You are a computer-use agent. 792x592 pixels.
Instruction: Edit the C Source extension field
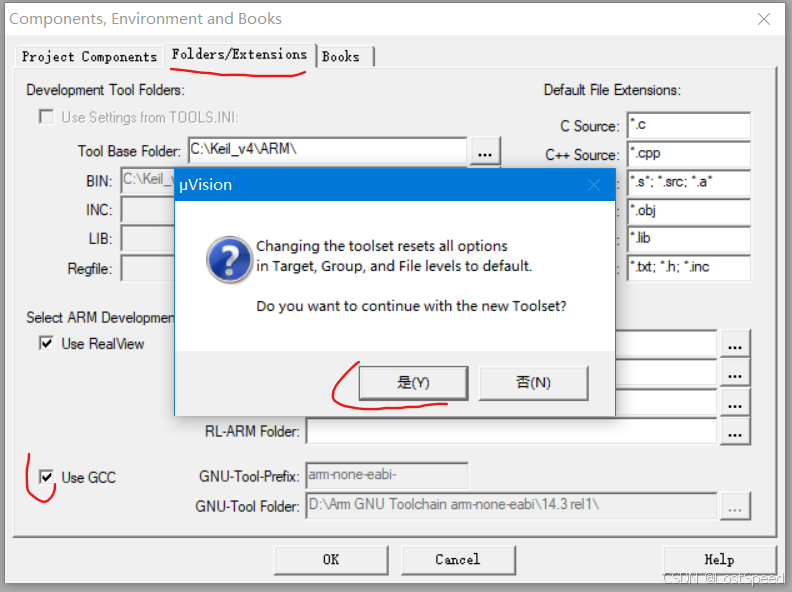pyautogui.click(x=689, y=125)
